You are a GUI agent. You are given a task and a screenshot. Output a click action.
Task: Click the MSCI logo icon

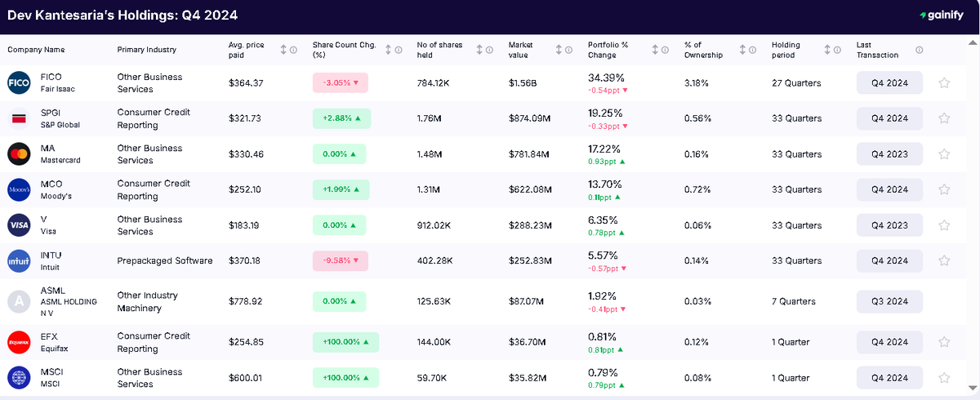(19, 378)
